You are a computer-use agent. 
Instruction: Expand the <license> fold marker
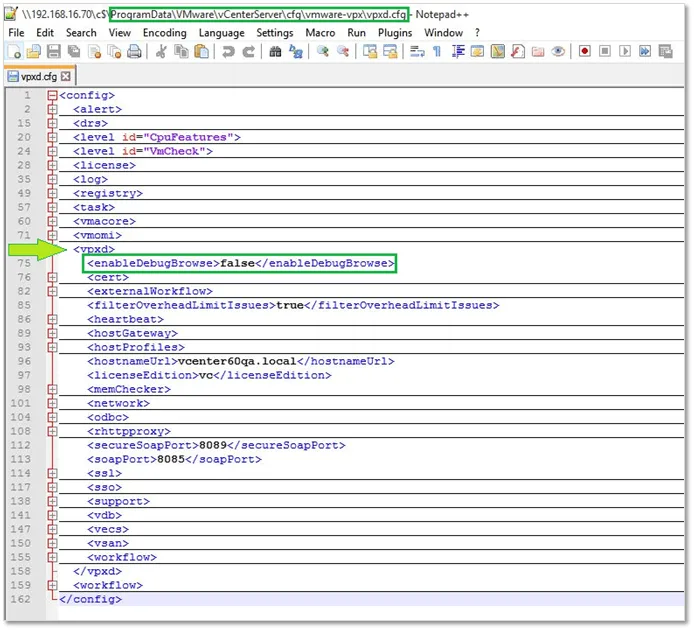(52, 165)
